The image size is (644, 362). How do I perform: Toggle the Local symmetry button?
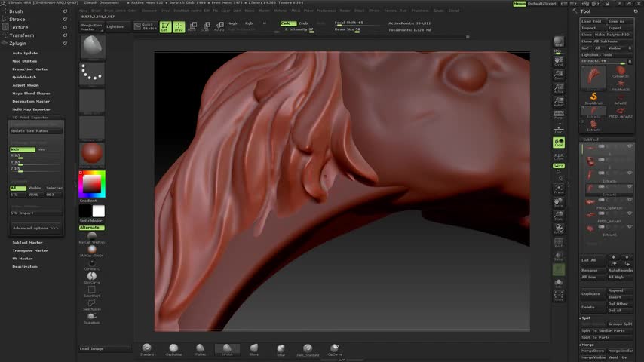pos(559,142)
